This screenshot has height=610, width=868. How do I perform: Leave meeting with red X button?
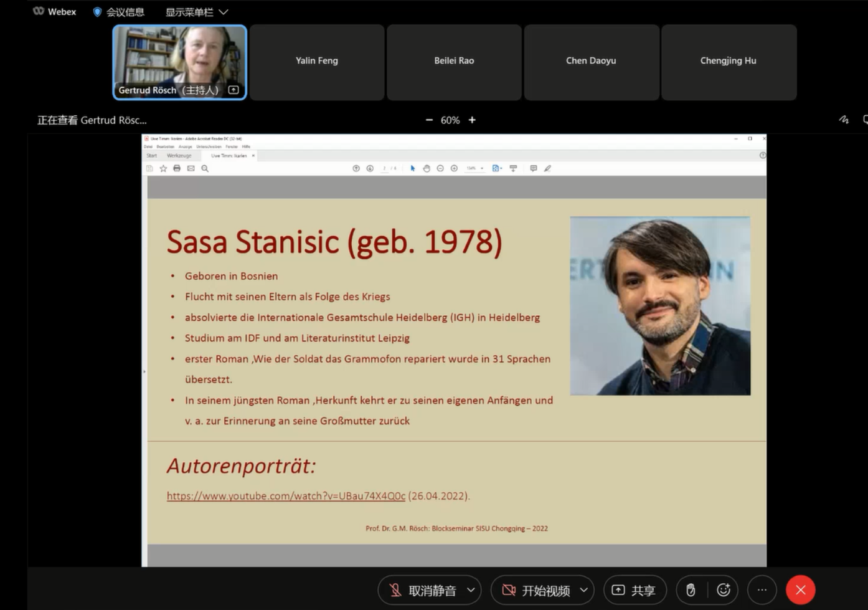tap(800, 590)
